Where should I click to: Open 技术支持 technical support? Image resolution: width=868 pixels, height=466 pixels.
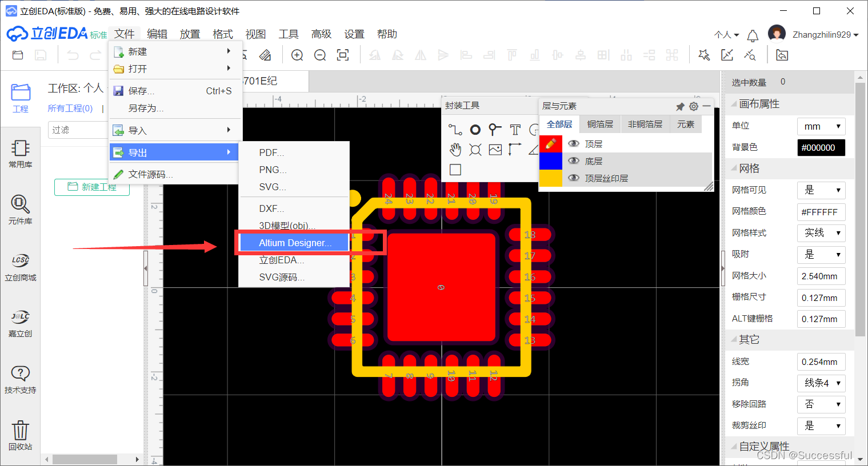coord(20,380)
